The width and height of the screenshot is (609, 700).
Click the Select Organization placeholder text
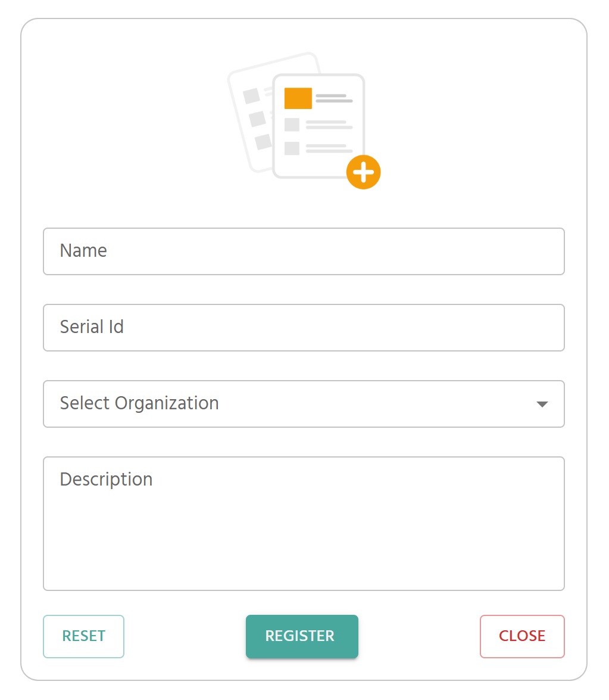tap(139, 403)
